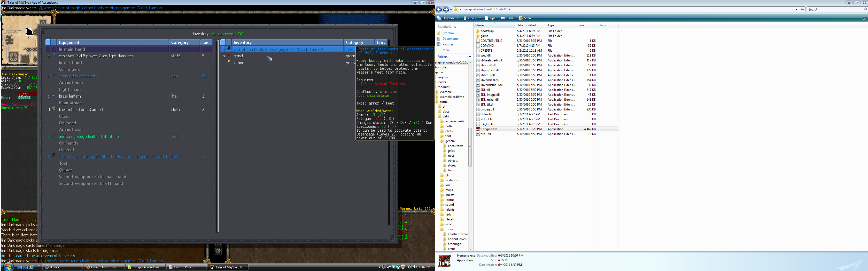The height and width of the screenshot is (271, 868).
Task: Open recent pages dropdown next to Forward
Action: click(x=451, y=10)
